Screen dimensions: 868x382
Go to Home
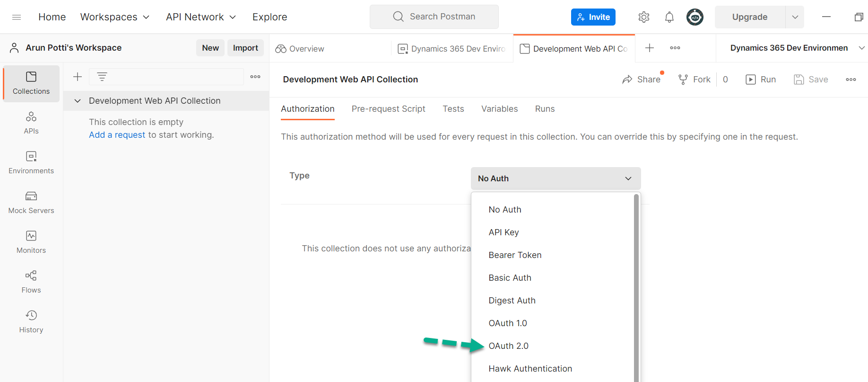(52, 17)
